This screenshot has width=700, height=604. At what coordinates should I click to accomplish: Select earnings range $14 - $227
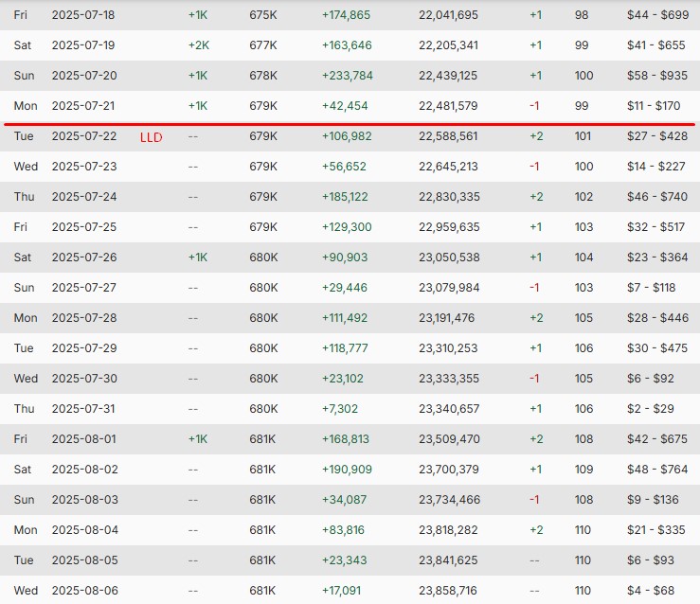point(655,167)
